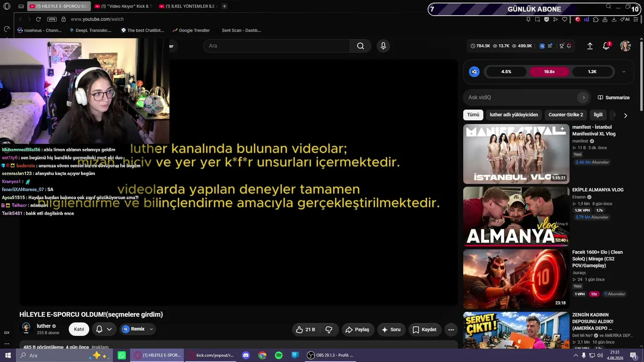Dislike the video

(329, 329)
